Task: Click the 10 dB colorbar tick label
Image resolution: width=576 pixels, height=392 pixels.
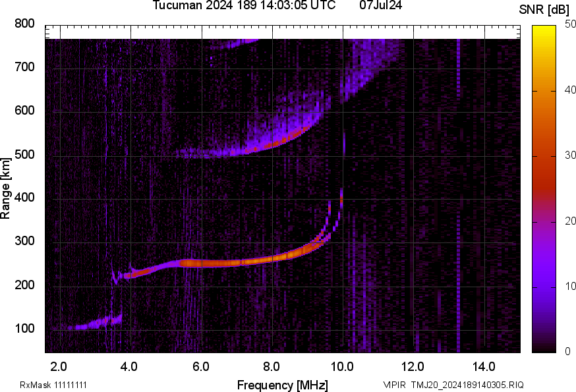Action: [x=570, y=286]
